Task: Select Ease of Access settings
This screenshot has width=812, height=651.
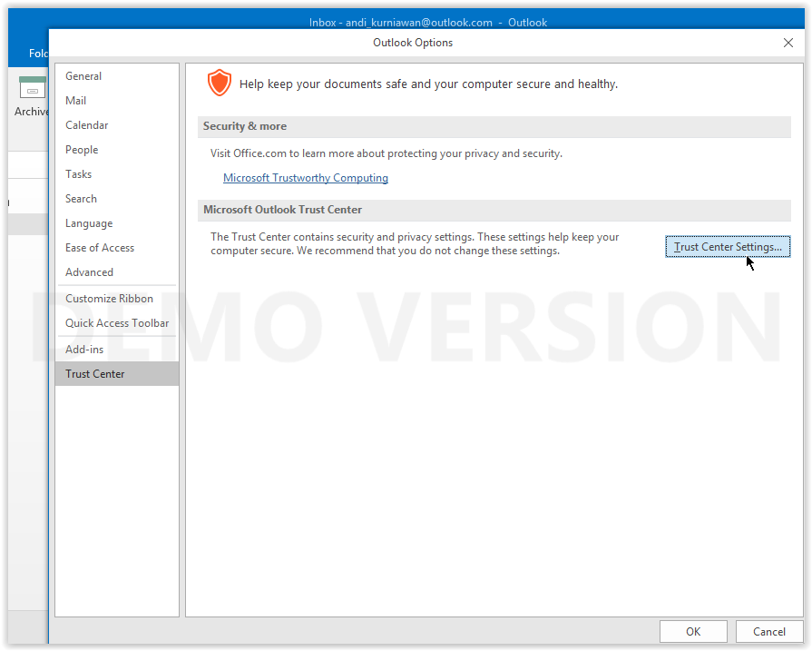Action: coord(100,247)
